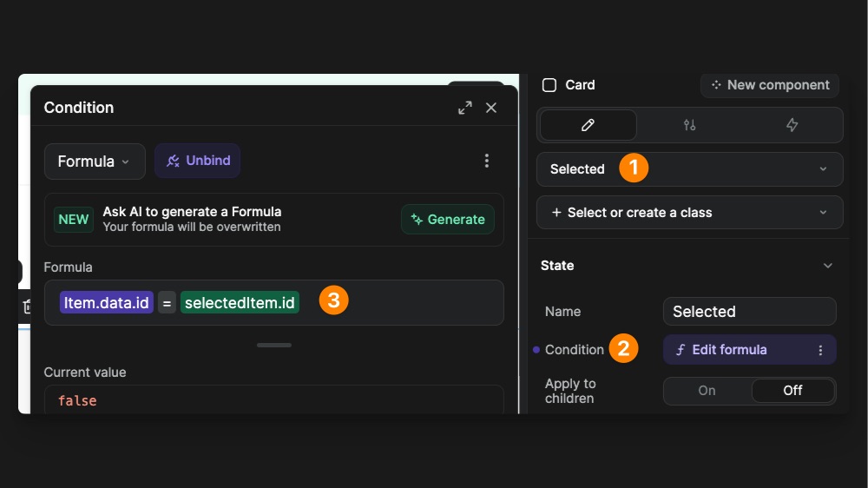Click the NEW badge in AI banner
868x488 pixels.
(x=74, y=220)
